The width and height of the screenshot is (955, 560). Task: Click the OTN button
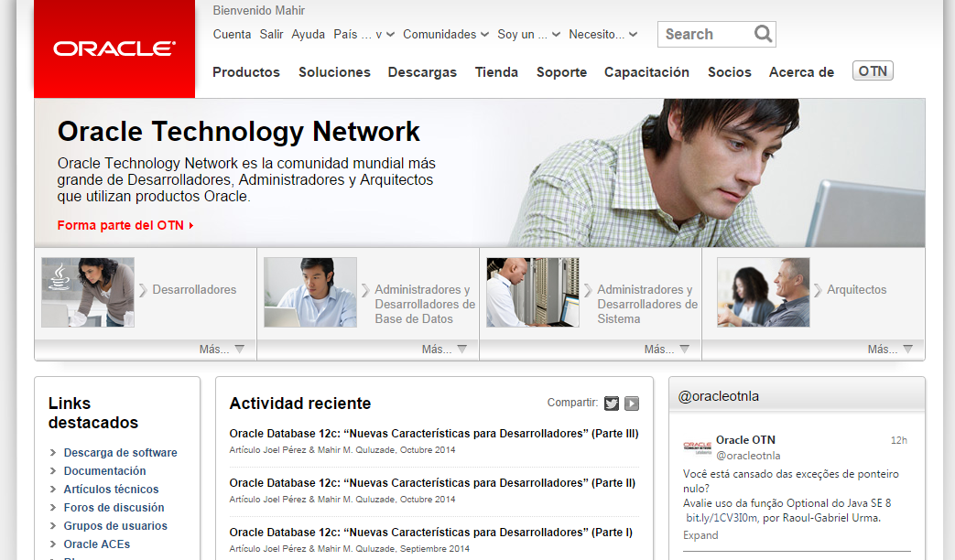873,71
